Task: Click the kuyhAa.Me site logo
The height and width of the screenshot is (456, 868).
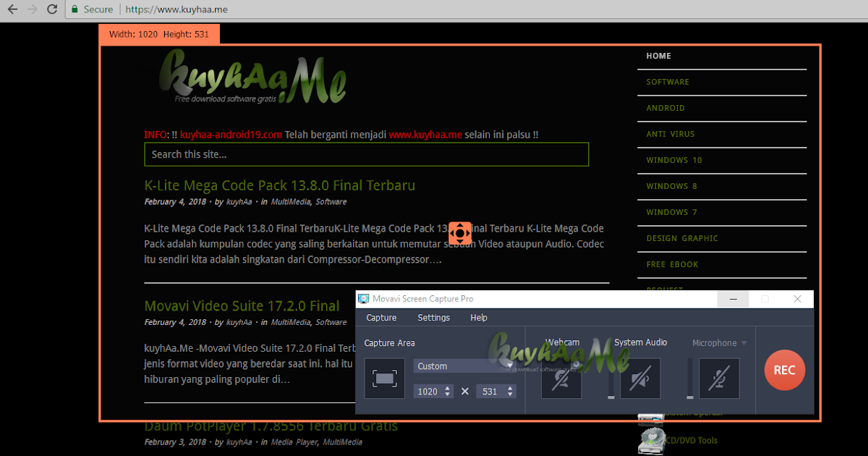Action: (x=252, y=77)
